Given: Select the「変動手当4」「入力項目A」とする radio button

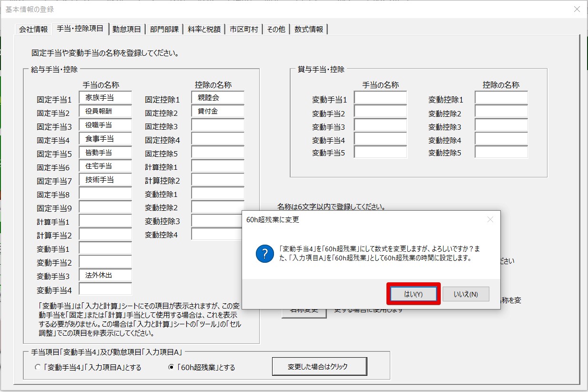Looking at the screenshot, I should [38, 368].
